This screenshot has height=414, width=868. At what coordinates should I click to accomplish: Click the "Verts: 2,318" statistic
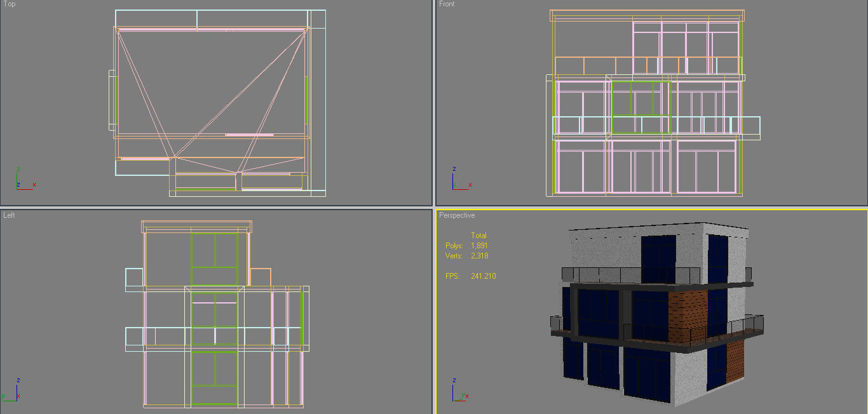pyautogui.click(x=466, y=256)
